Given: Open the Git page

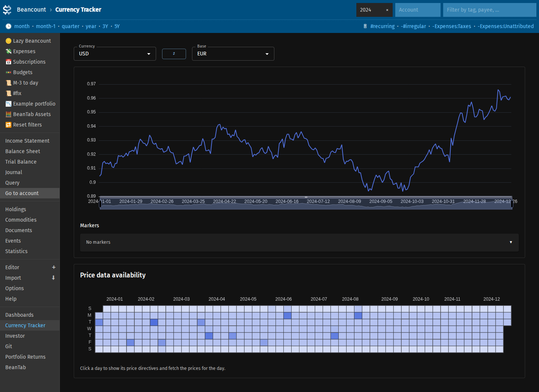Looking at the screenshot, I should [30, 346].
